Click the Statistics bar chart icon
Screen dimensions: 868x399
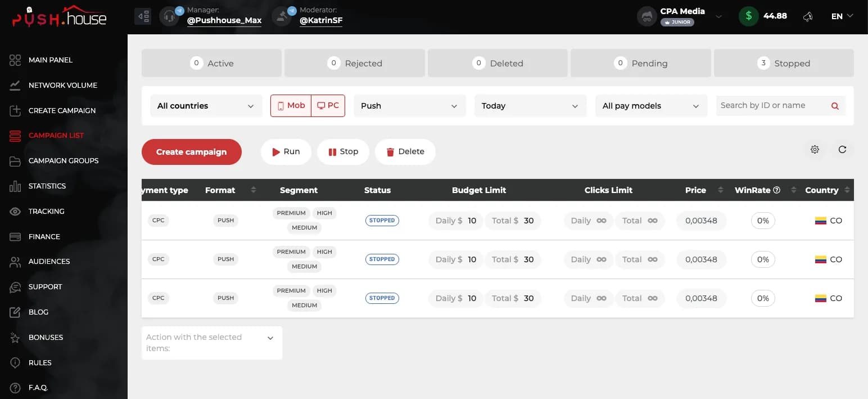[15, 186]
